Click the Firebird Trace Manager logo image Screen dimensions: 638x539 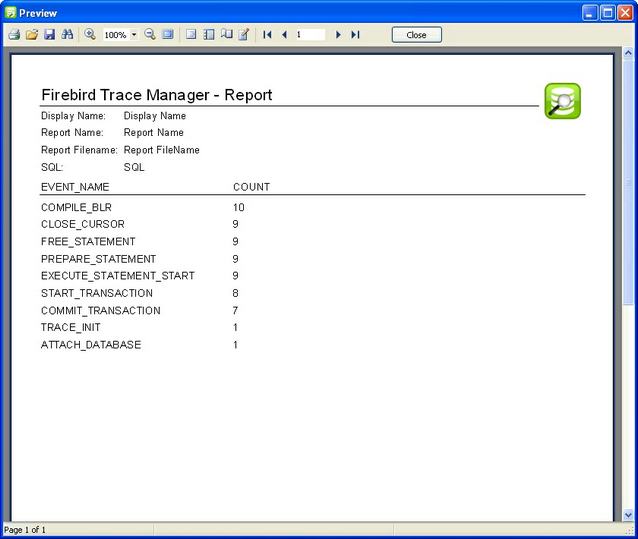563,101
